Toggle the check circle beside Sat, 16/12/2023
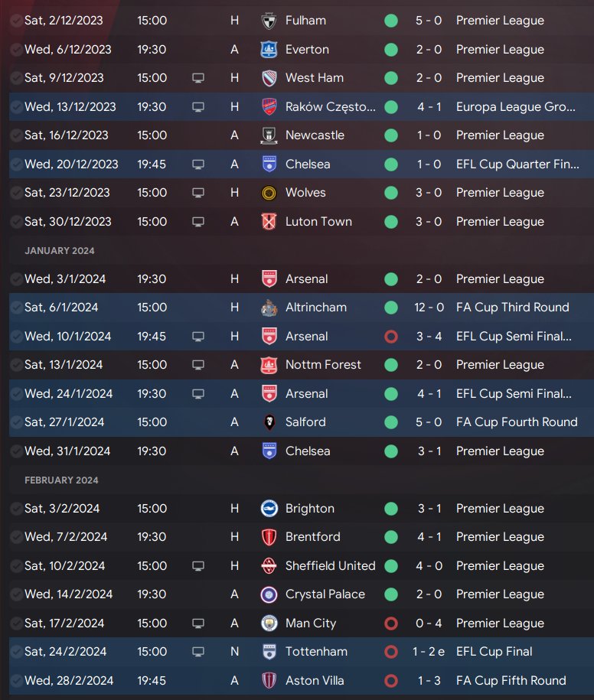The height and width of the screenshot is (700, 594). tap(16, 135)
